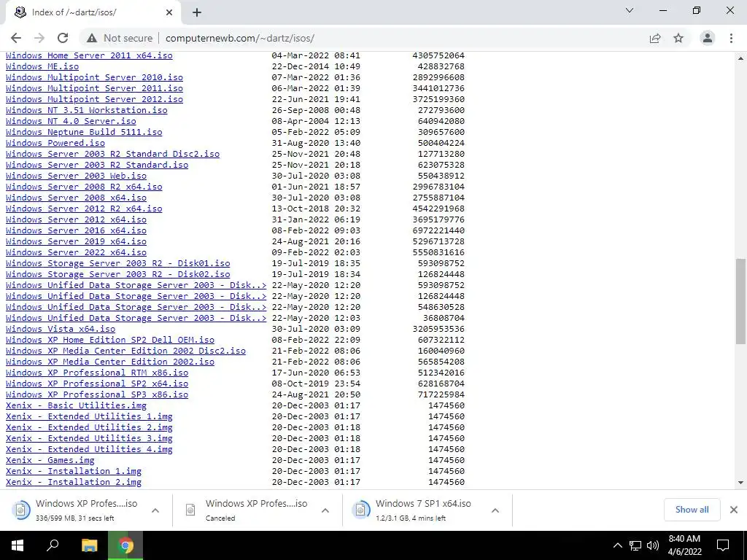Viewport: 747px width, 560px height.
Task: Click the browser forward arrow
Action: coord(39,38)
